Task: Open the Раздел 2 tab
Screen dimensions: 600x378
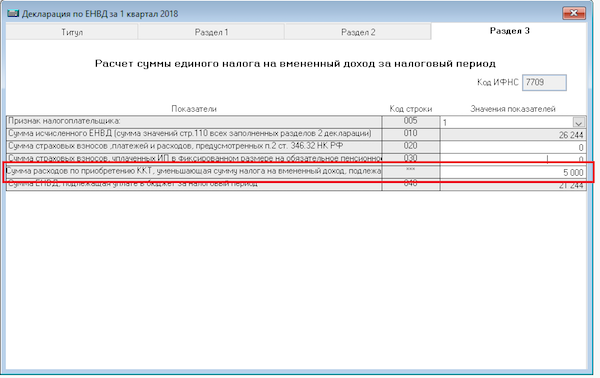Action: 358,32
